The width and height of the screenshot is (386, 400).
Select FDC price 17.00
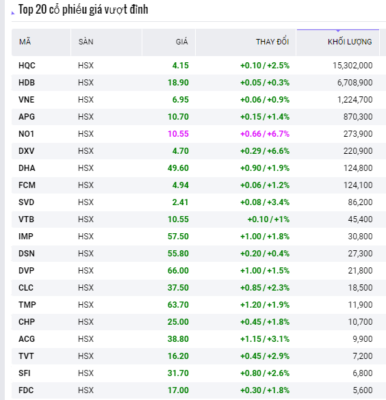tap(178, 390)
